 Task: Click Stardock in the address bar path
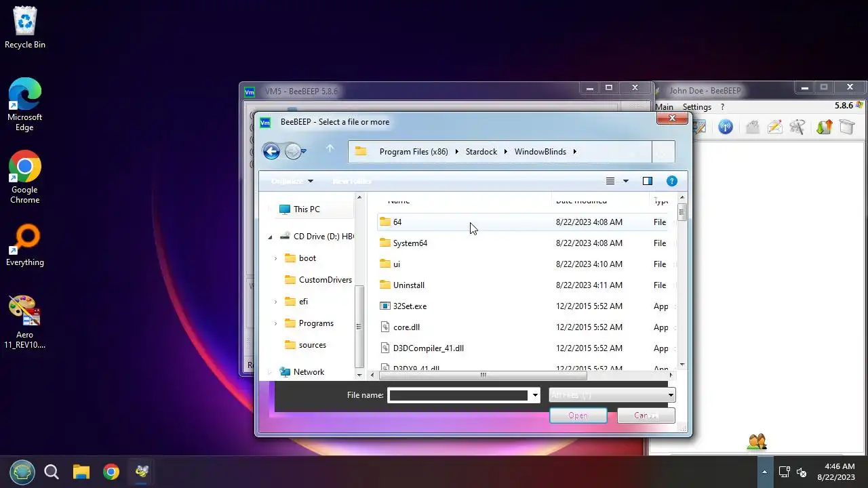pyautogui.click(x=481, y=152)
